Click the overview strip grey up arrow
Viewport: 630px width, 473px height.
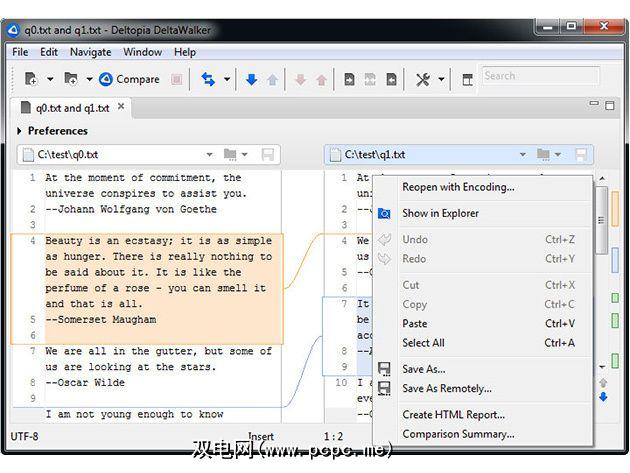(603, 383)
